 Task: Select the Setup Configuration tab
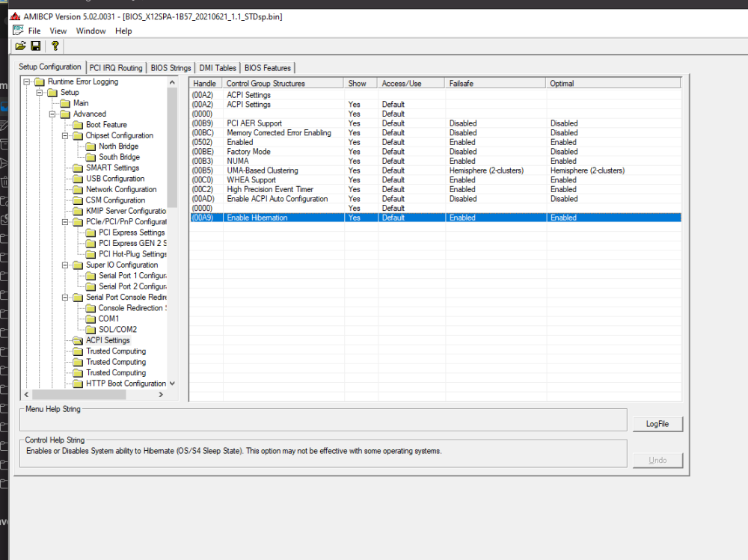tap(50, 67)
